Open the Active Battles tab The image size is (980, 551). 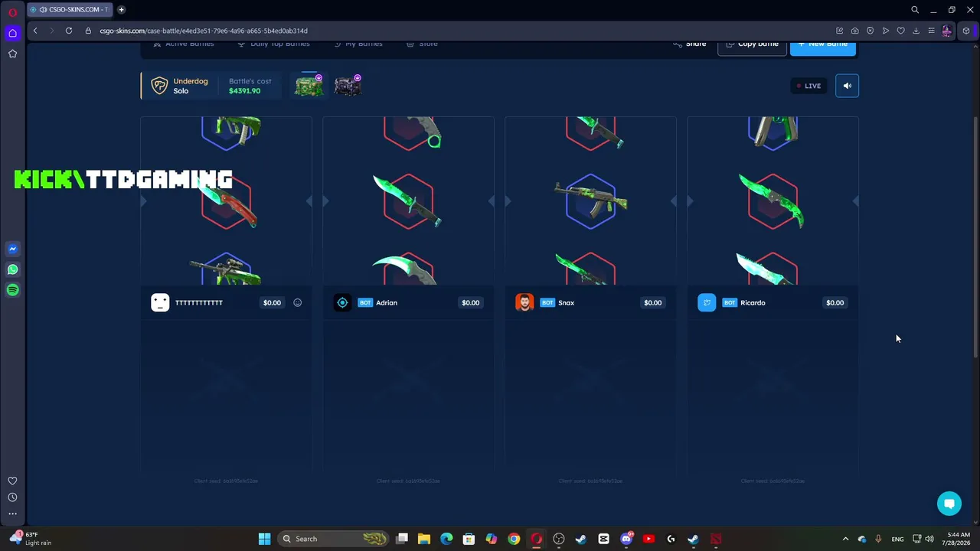[x=184, y=44]
